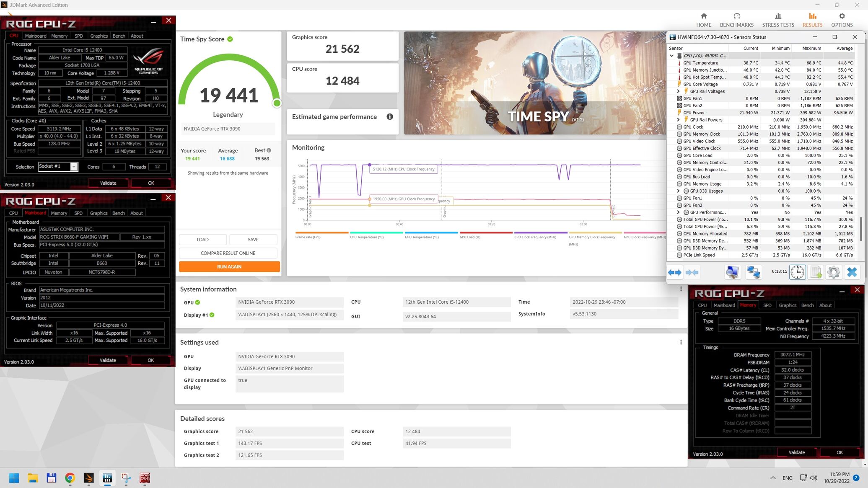
Task: Open HWiNFO sensor settings gear
Action: coord(833,272)
